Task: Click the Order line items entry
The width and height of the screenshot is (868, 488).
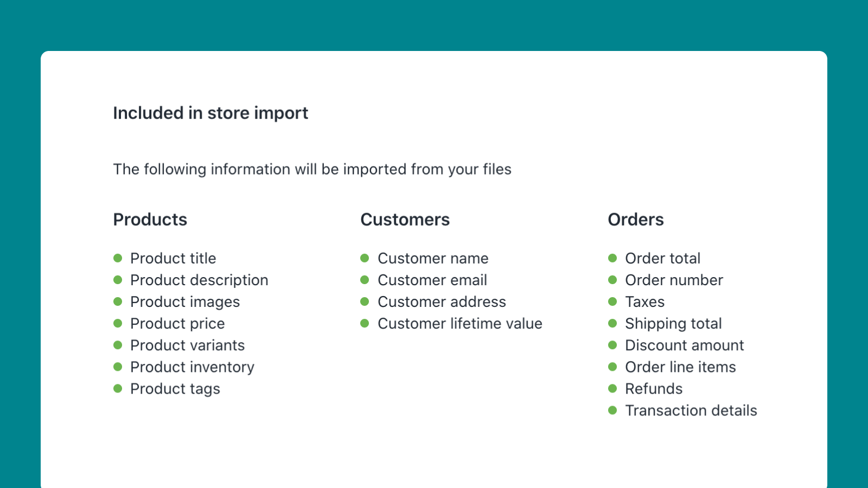Action: click(680, 367)
